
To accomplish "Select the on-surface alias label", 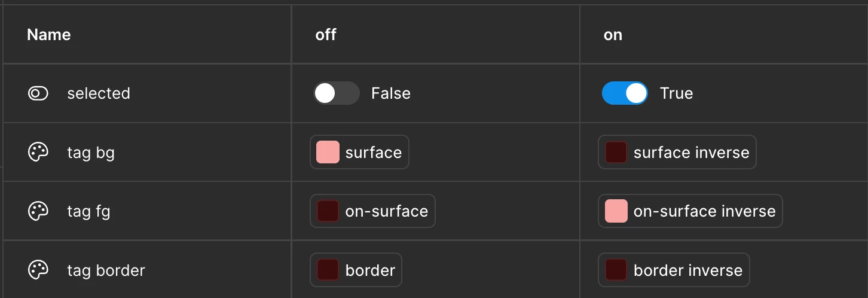I will point(387,211).
